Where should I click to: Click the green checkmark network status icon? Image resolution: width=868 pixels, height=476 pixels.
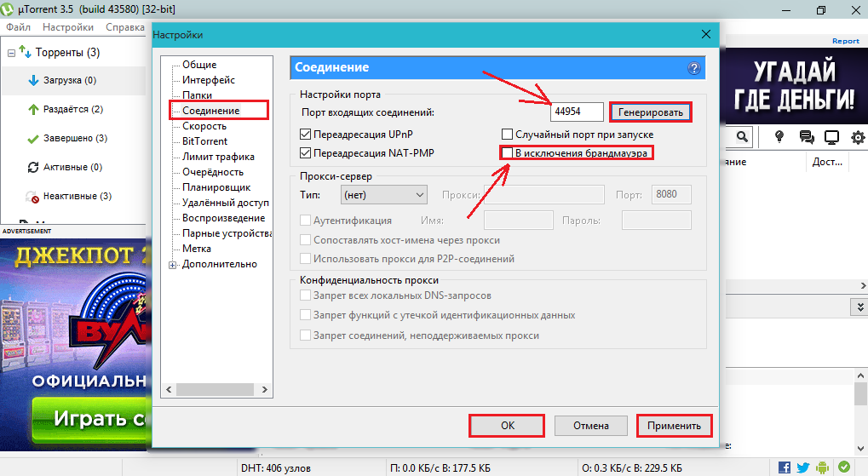[843, 467]
